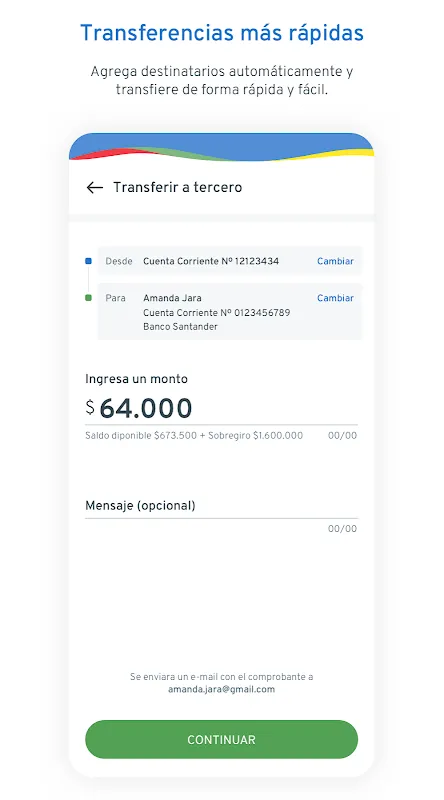Click the colorful wave header banner
The image size is (444, 800).
point(221,147)
